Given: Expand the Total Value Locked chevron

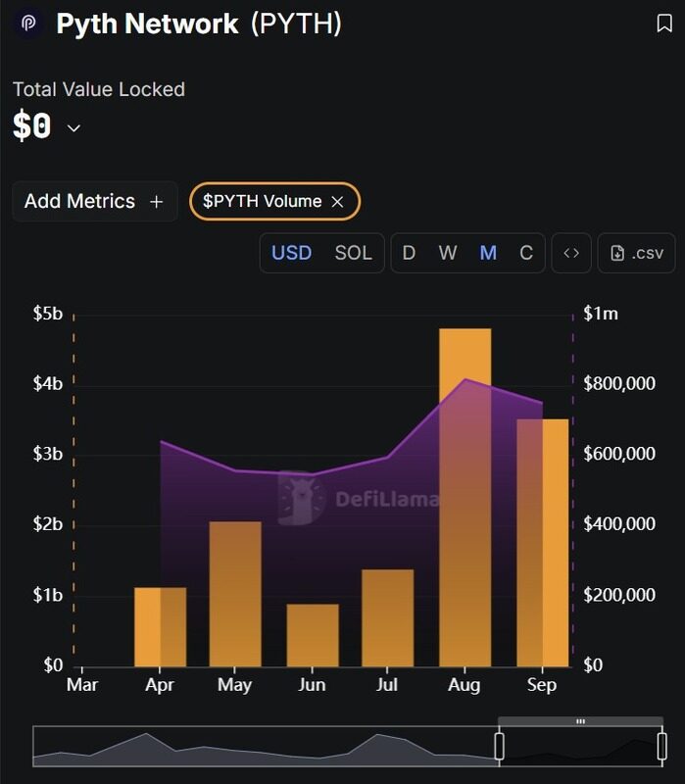Looking at the screenshot, I should click(x=73, y=128).
